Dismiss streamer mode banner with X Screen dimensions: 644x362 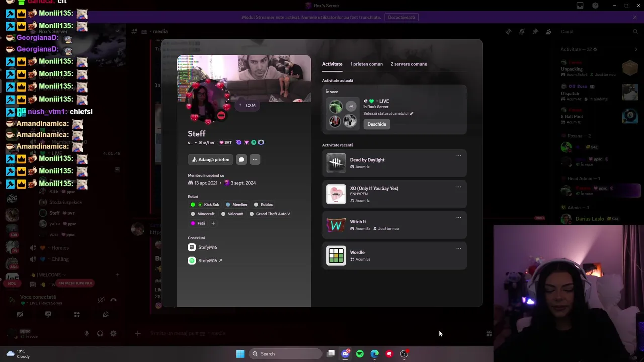click(635, 17)
